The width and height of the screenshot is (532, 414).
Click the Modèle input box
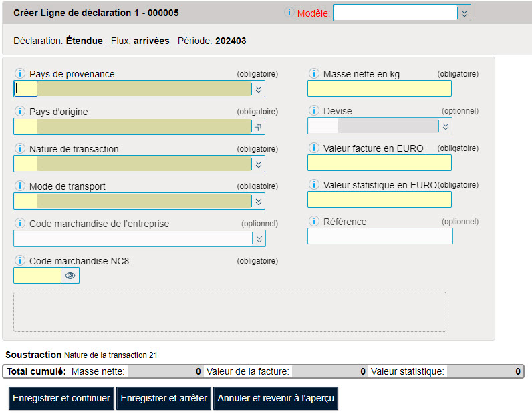click(x=396, y=13)
